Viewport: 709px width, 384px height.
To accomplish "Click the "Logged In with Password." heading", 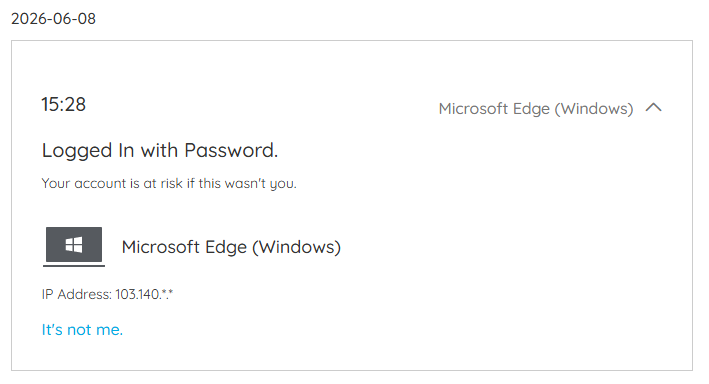I will pyautogui.click(x=160, y=151).
